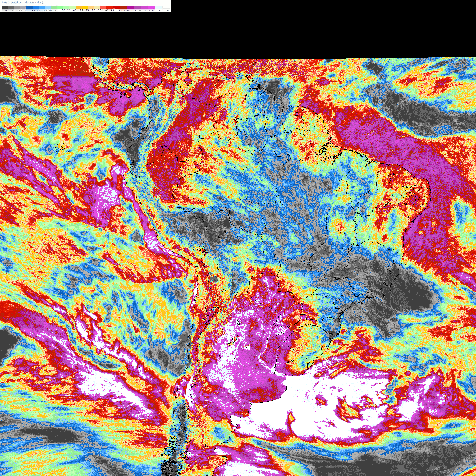Click the '4.0' legend value

[x=51, y=10]
